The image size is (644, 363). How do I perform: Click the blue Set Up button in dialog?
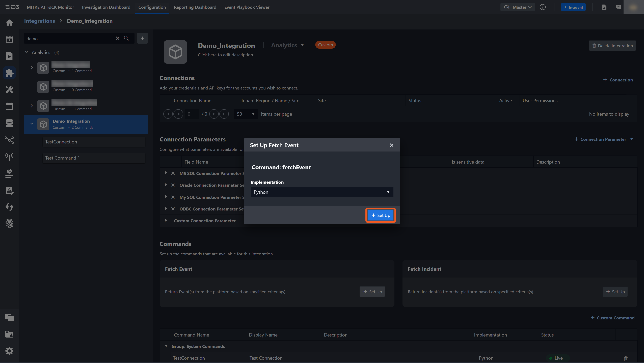point(380,215)
